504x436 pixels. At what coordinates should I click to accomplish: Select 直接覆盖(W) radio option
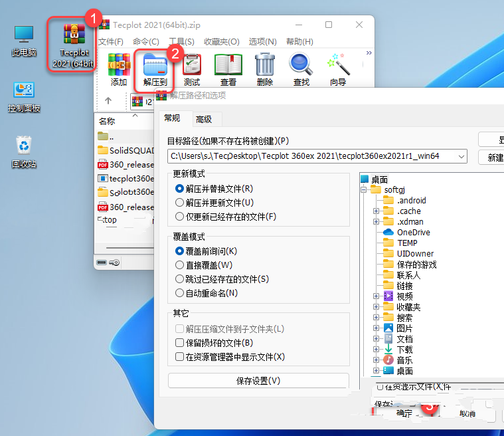(204, 265)
